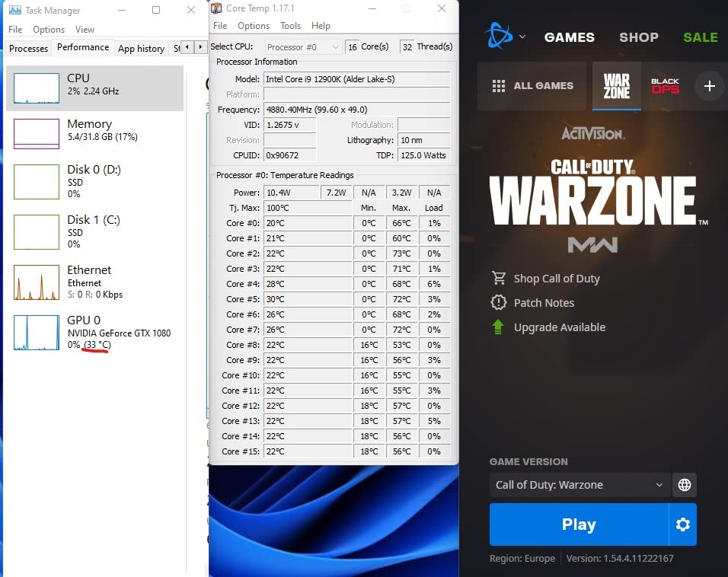The image size is (728, 577).
Task: Click the green upgrade arrow icon
Action: pyautogui.click(x=498, y=327)
